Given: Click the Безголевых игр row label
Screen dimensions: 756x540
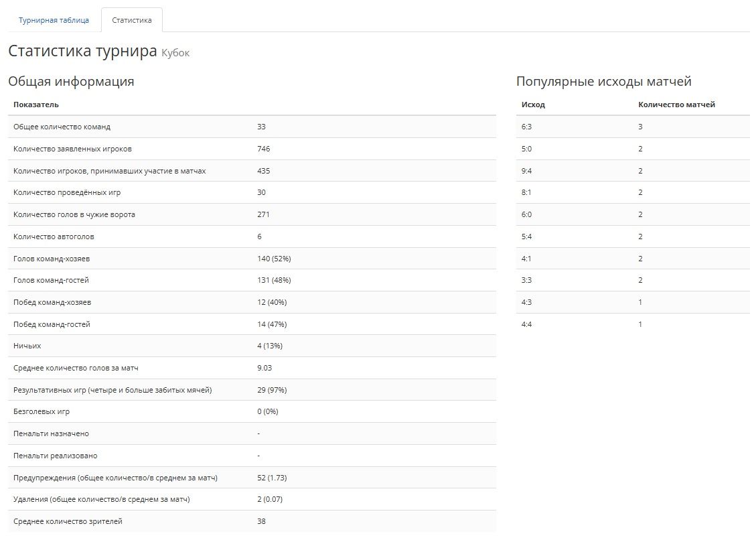Looking at the screenshot, I should click(x=42, y=411).
